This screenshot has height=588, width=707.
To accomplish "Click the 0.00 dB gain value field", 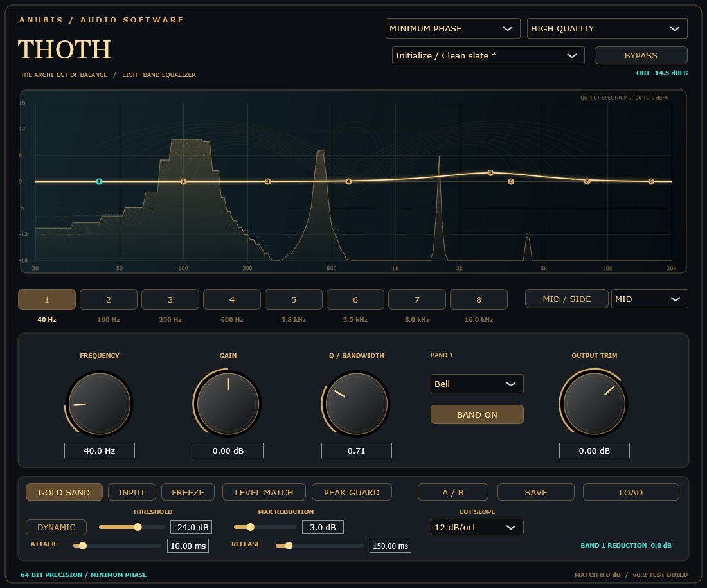I will tap(228, 450).
